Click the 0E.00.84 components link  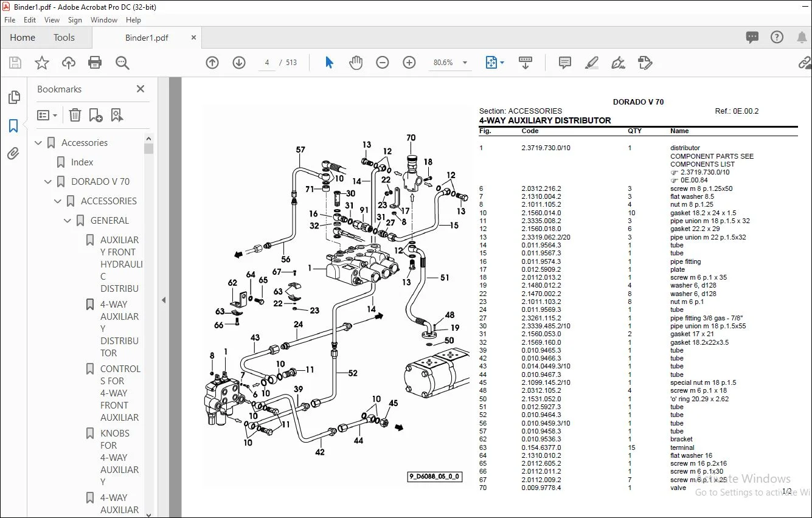694,180
